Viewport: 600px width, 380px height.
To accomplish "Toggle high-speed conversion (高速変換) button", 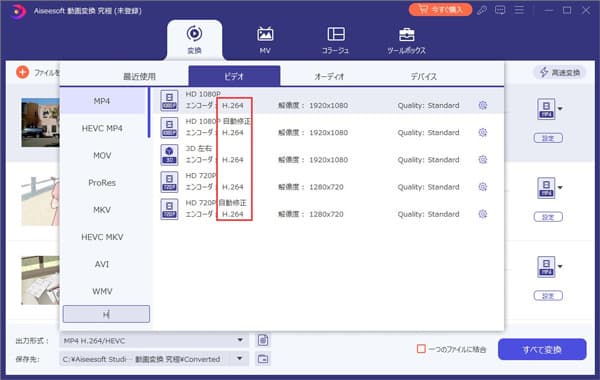I will [559, 72].
